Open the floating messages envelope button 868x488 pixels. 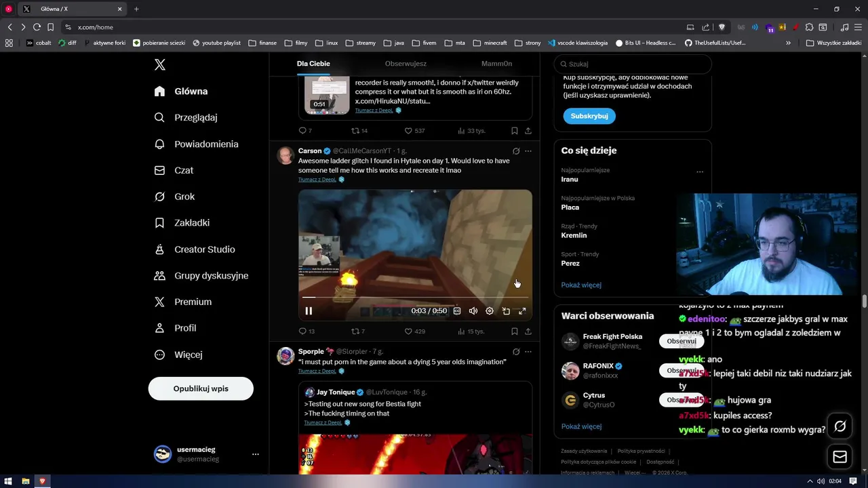coord(840,457)
